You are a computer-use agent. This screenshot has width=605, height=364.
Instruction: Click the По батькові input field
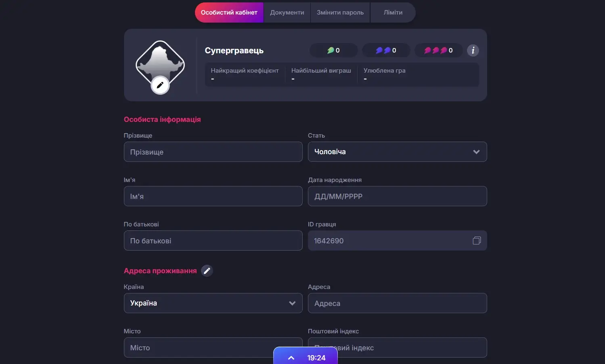coord(213,241)
